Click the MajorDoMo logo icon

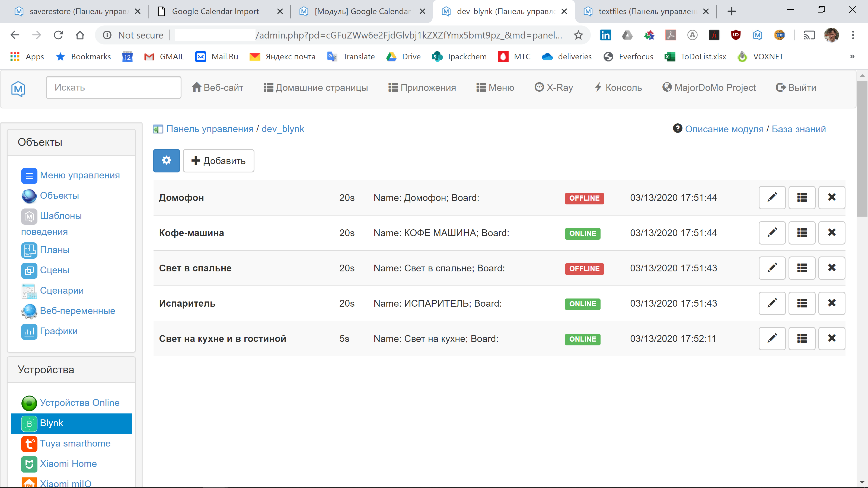coord(18,89)
